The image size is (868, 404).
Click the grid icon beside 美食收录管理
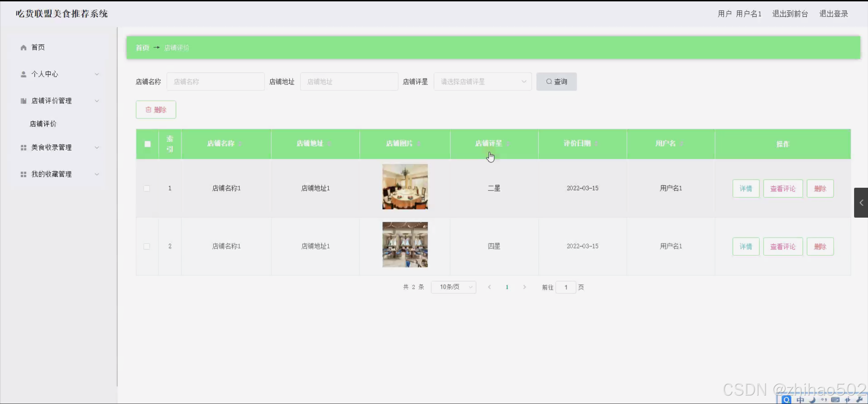pyautogui.click(x=23, y=148)
